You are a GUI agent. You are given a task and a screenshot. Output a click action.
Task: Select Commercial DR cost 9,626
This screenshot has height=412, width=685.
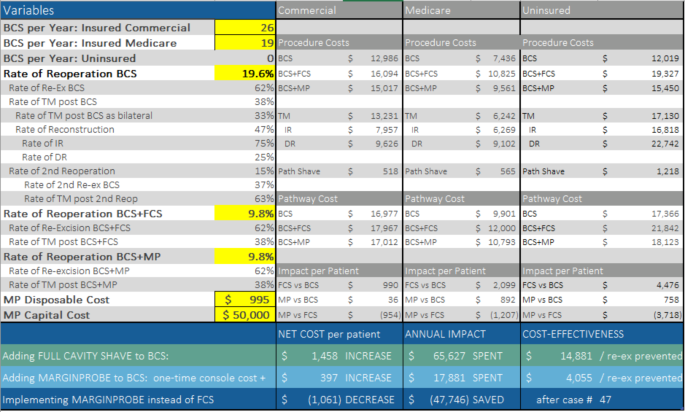tap(387, 144)
